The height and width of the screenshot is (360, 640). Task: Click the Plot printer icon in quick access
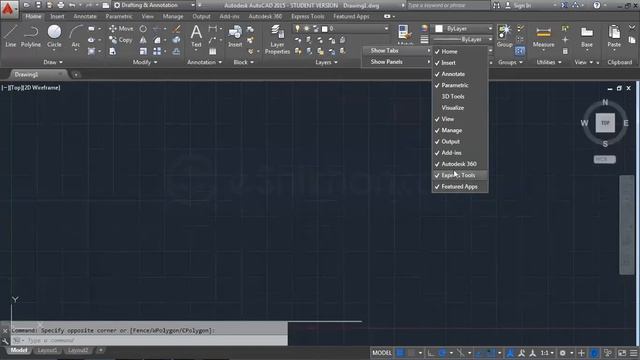coord(60,5)
